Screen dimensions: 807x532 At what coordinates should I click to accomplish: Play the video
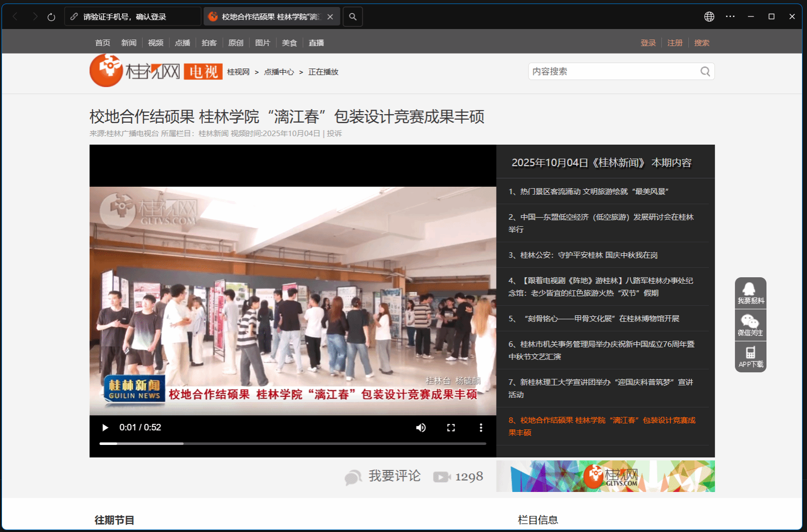pos(105,427)
